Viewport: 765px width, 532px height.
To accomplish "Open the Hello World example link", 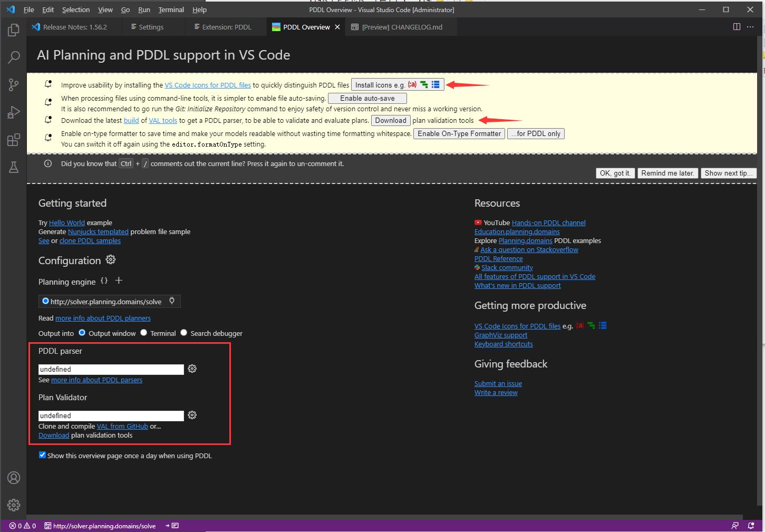I will tap(67, 223).
